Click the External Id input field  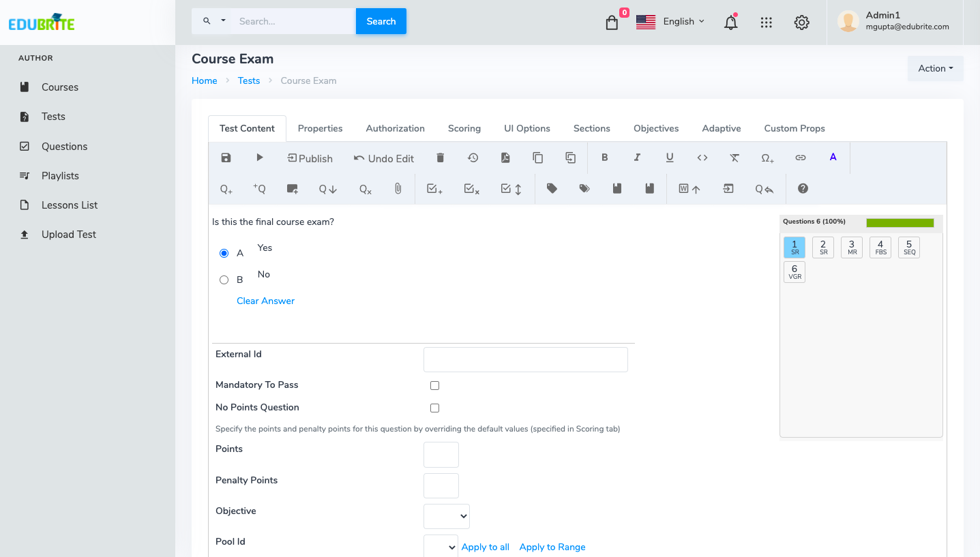pos(526,359)
